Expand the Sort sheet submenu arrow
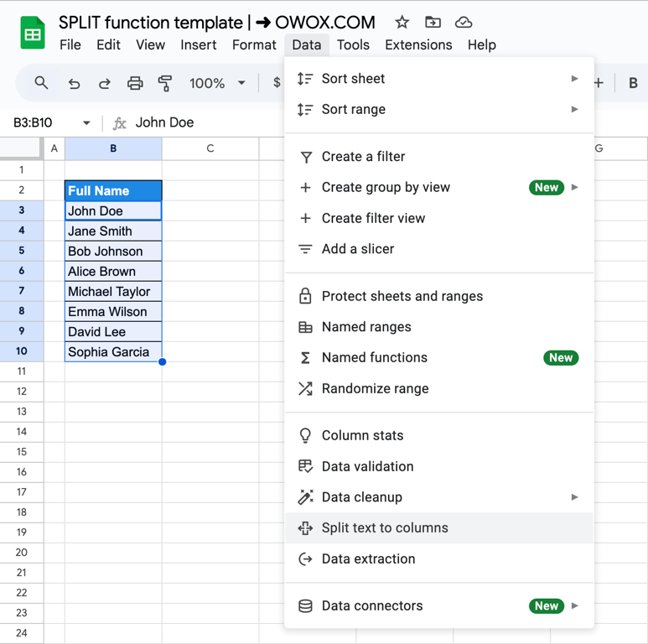 click(574, 79)
